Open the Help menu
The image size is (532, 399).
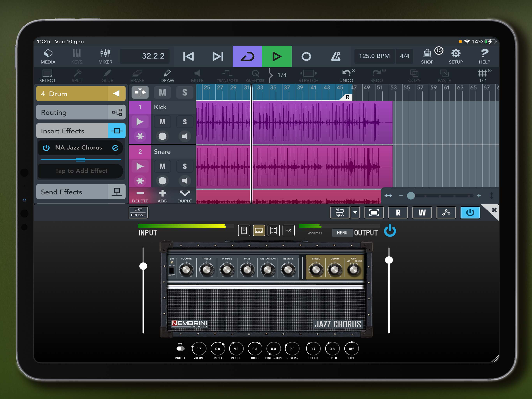(484, 56)
